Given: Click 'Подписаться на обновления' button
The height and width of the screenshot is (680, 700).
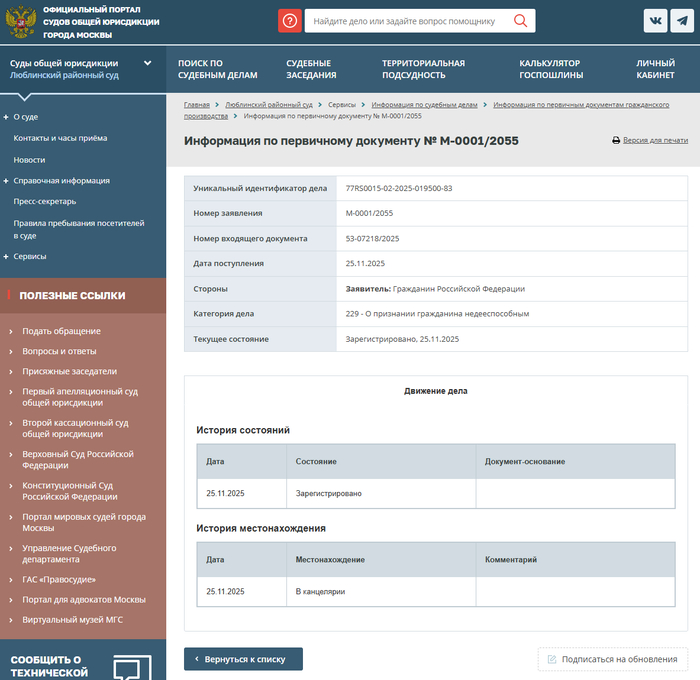Looking at the screenshot, I should (613, 659).
